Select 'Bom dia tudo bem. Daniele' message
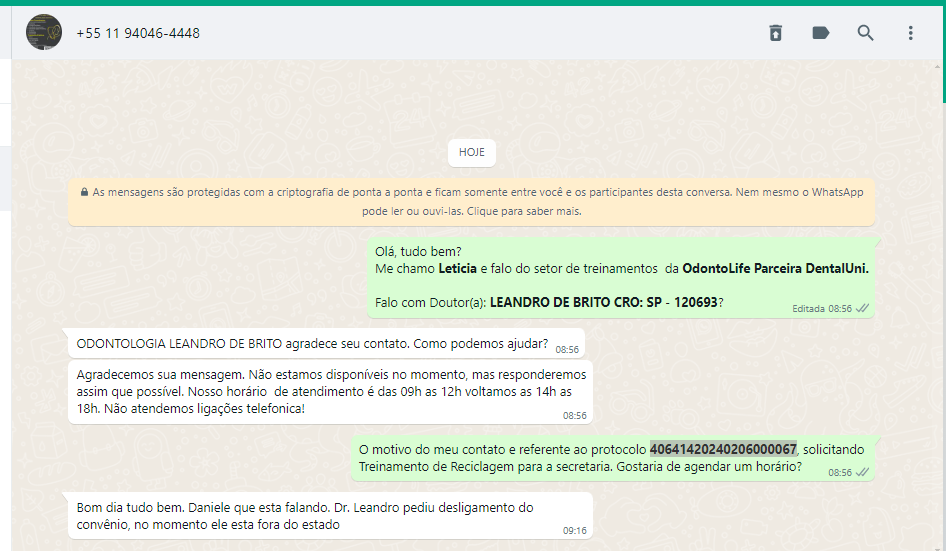The image size is (946, 551). coord(331,516)
